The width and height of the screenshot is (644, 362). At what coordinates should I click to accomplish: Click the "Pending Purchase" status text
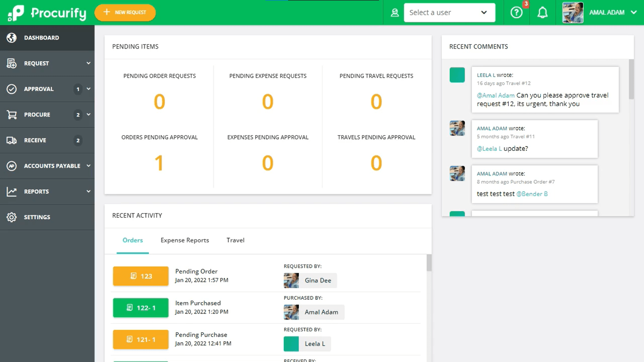click(x=201, y=335)
